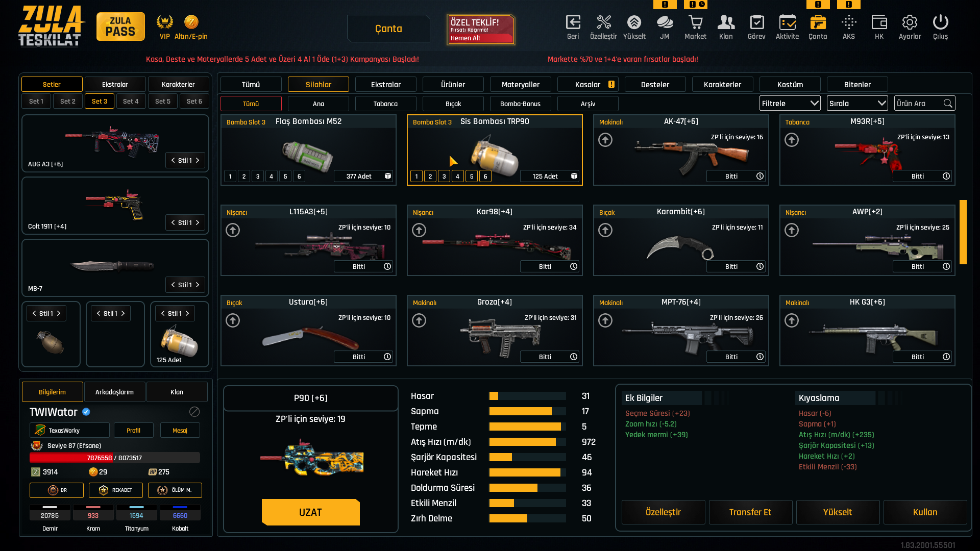The width and height of the screenshot is (980, 551).
Task: Click the upgrade arrow on AK-47[+6]
Action: click(605, 140)
